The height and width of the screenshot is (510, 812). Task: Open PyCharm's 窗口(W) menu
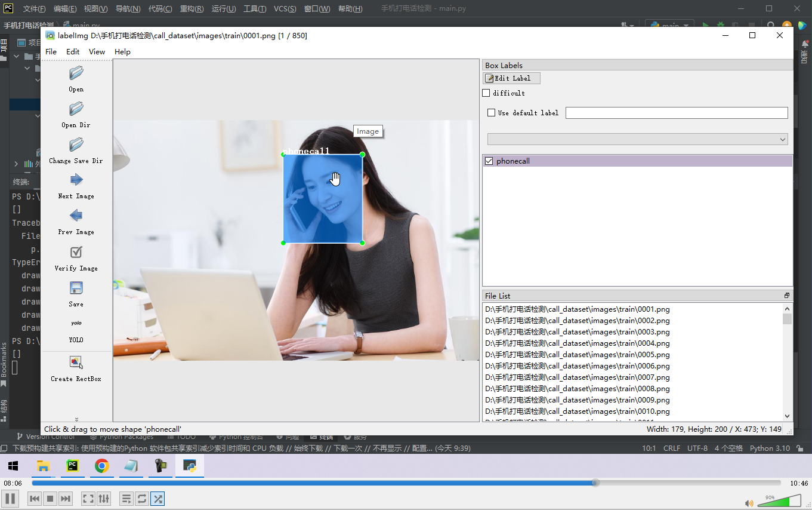(317, 9)
